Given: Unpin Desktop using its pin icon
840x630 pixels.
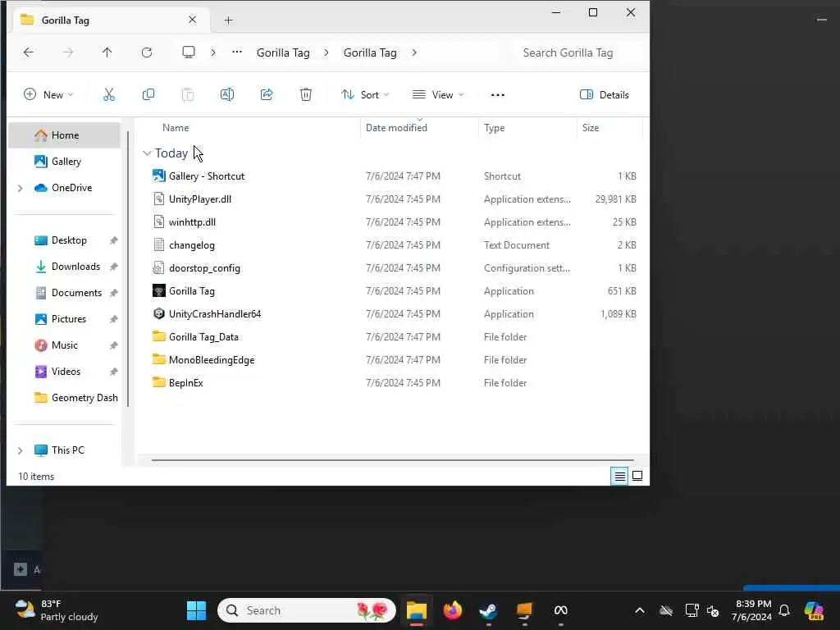Looking at the screenshot, I should (x=113, y=240).
